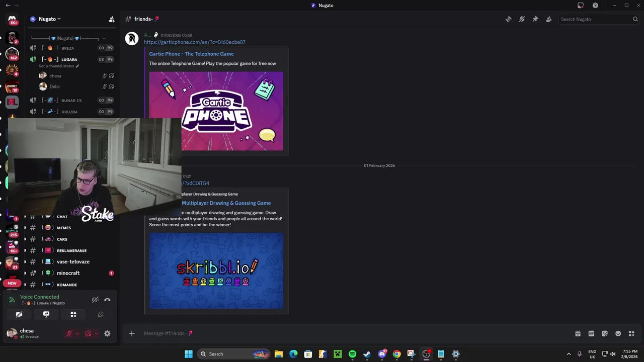644x362 pixels.
Task: Set a channel status edit link
Action: pyautogui.click(x=59, y=66)
